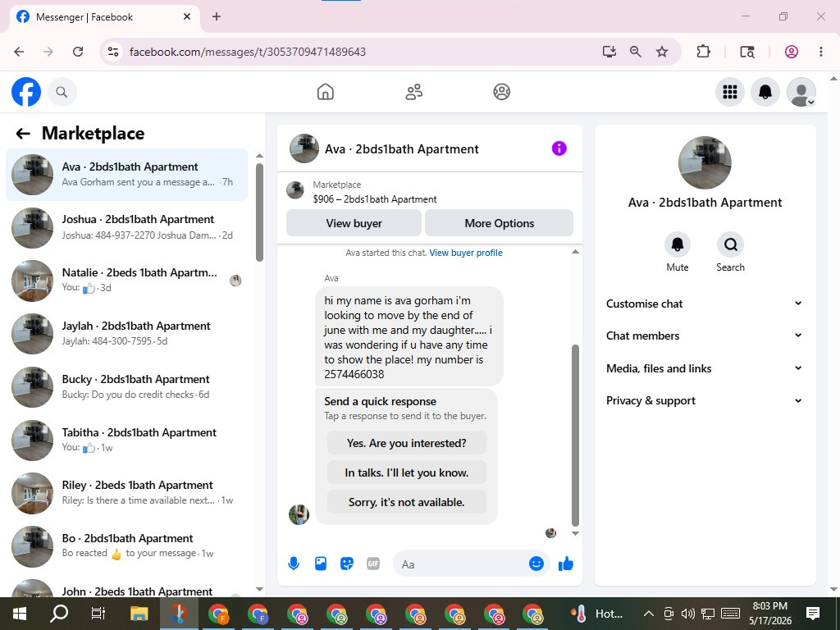Attach a photo using the image icon
The image size is (840, 630).
321,564
